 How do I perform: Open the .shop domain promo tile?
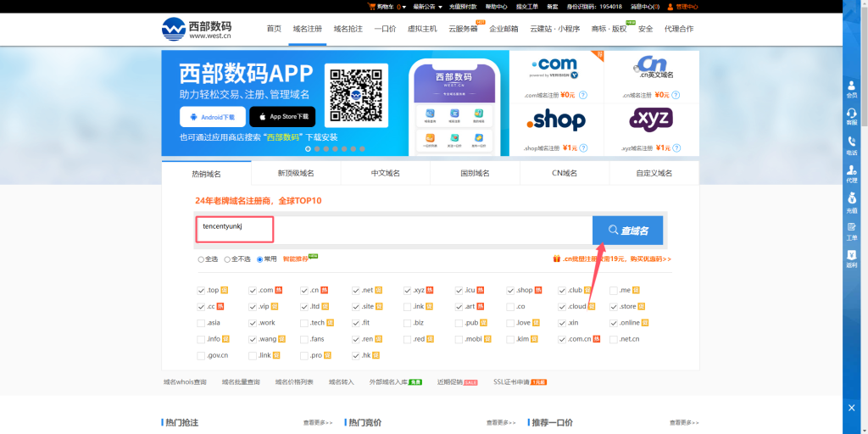pos(556,130)
